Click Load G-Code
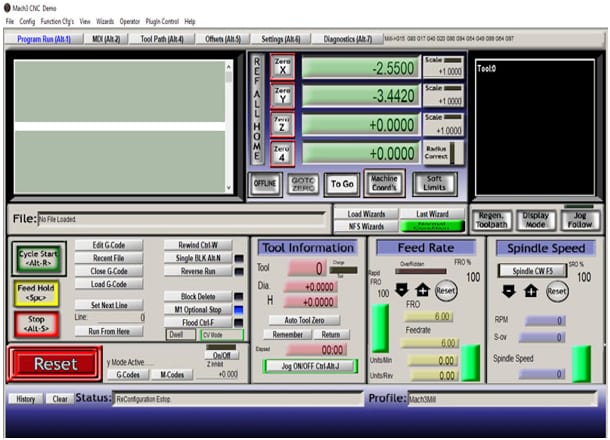Image resolution: width=610 pixels, height=440 pixels. coord(109,284)
